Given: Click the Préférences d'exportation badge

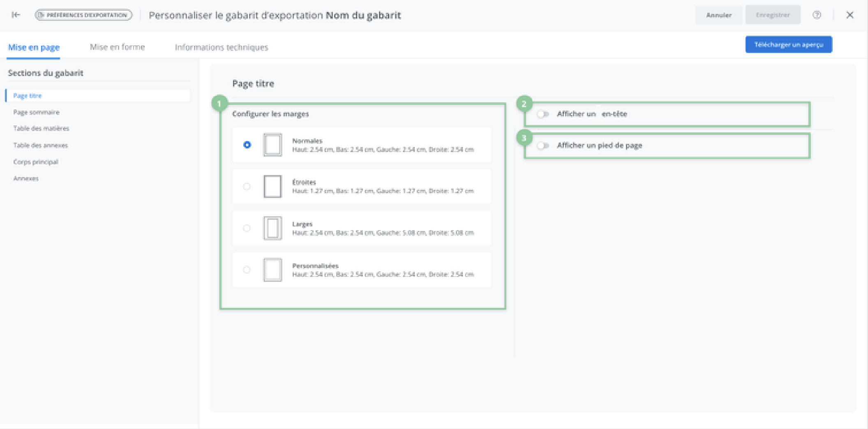Looking at the screenshot, I should (x=83, y=15).
